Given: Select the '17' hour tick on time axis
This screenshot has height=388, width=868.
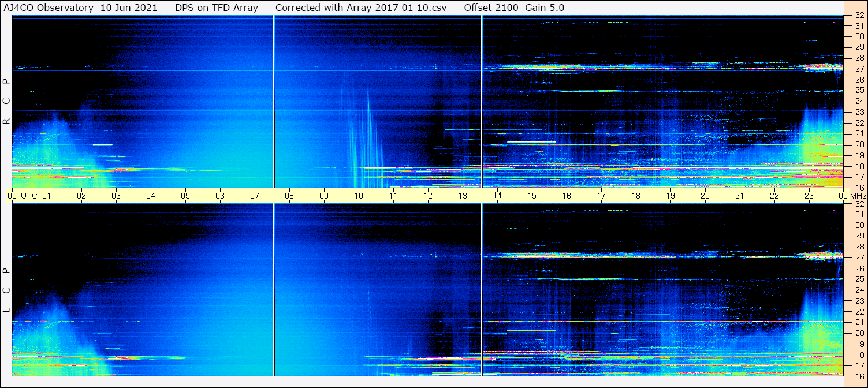Looking at the screenshot, I should pos(601,196).
